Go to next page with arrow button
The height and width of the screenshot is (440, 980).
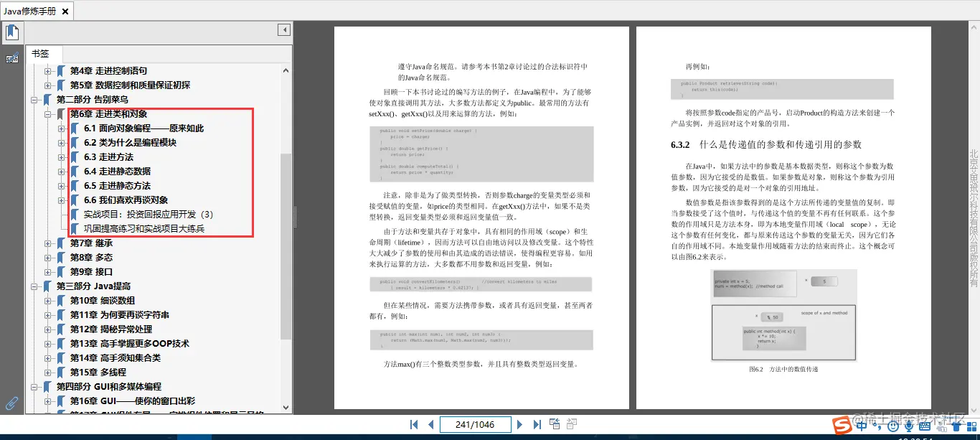[x=519, y=423]
